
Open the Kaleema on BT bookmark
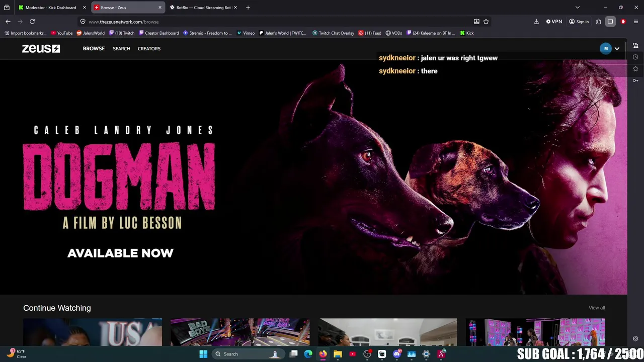click(431, 33)
